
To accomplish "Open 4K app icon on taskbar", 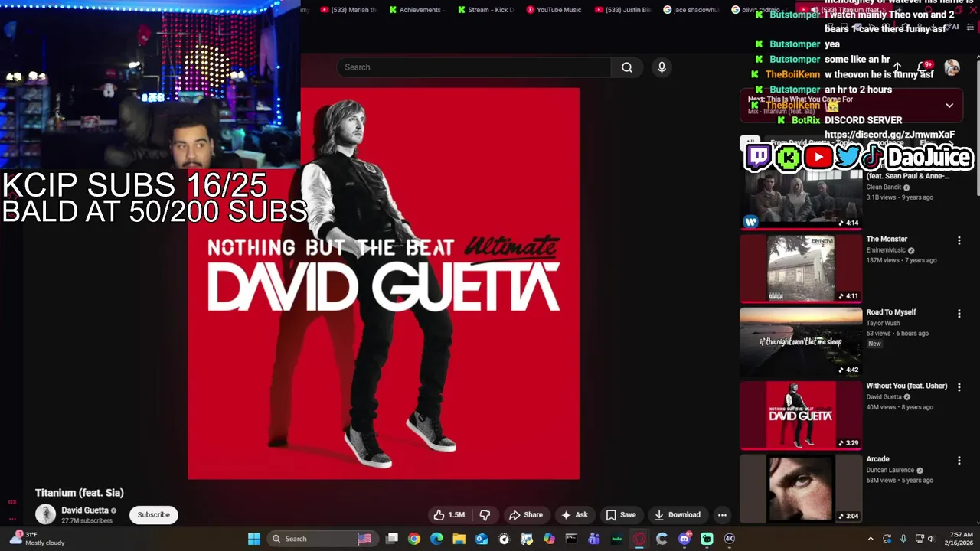I will pyautogui.click(x=730, y=539).
